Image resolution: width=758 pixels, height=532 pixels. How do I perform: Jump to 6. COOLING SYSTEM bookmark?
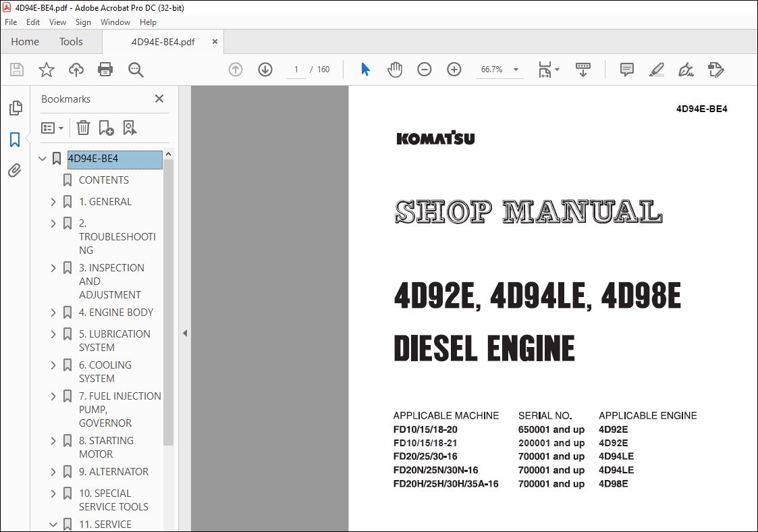point(105,372)
